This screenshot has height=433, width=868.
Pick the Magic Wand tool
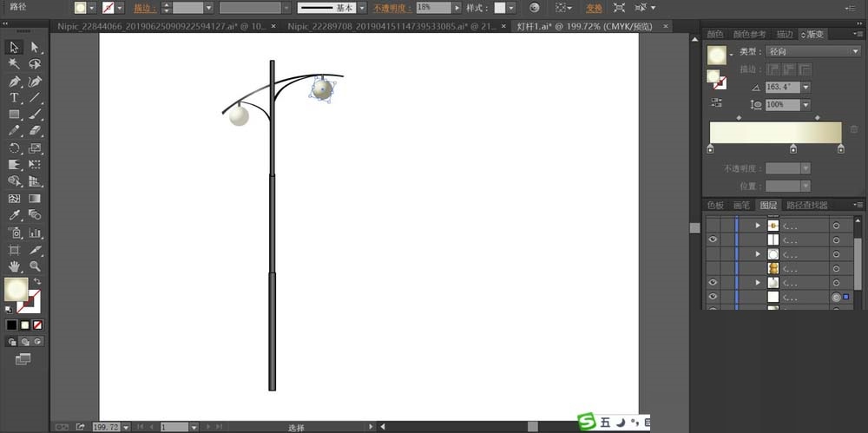pyautogui.click(x=15, y=64)
